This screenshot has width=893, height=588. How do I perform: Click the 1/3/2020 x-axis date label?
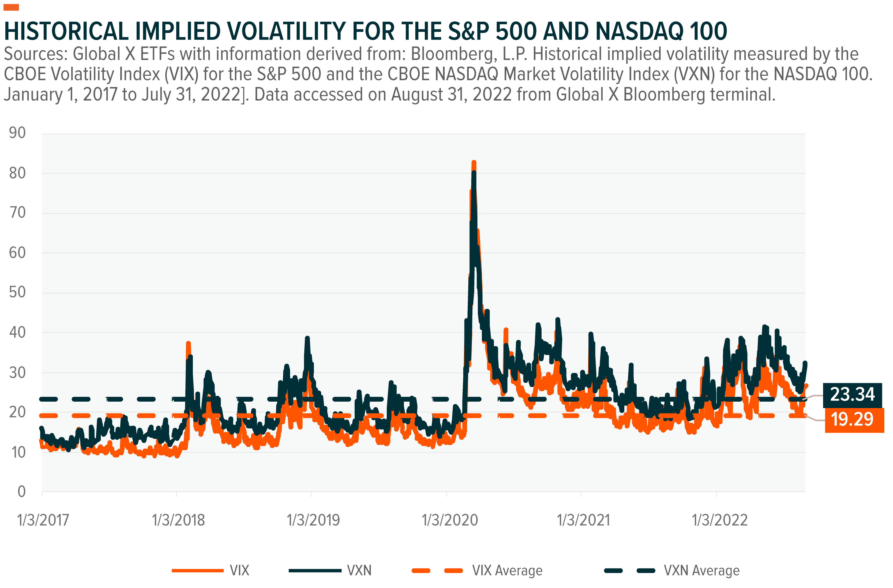coord(449,520)
